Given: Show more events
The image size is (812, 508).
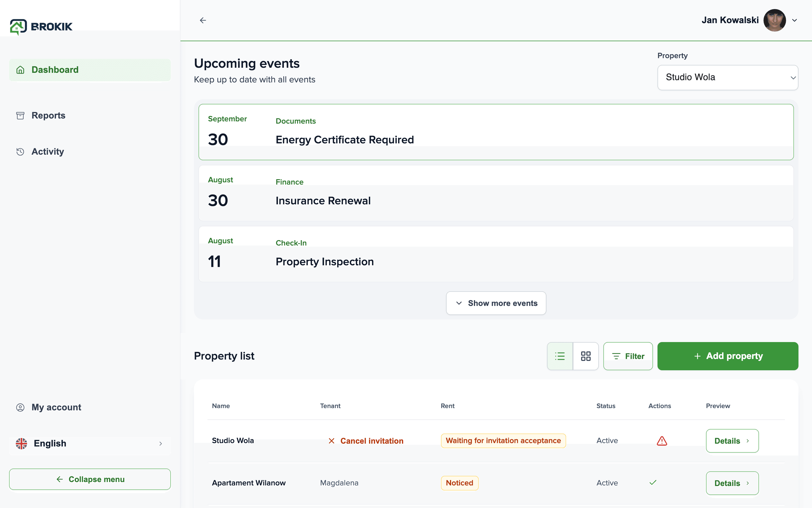Looking at the screenshot, I should [496, 303].
